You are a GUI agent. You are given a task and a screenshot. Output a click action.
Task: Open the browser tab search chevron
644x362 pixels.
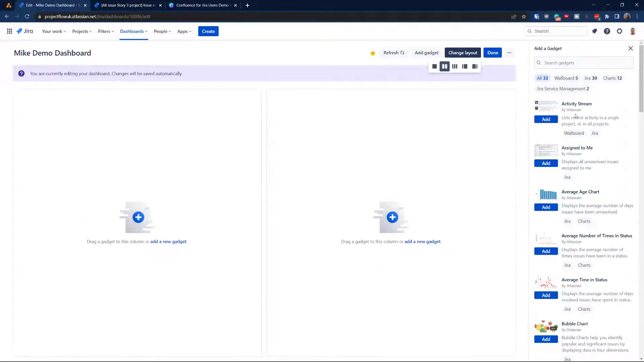pos(593,5)
